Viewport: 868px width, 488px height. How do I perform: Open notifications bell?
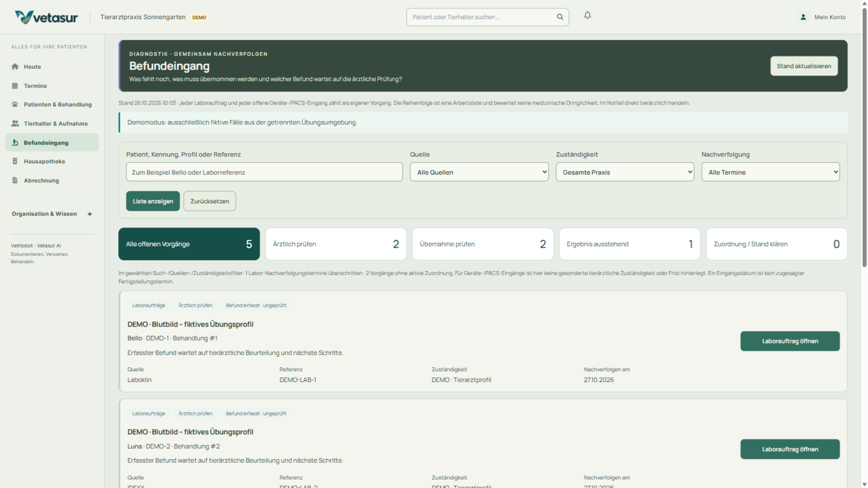588,16
